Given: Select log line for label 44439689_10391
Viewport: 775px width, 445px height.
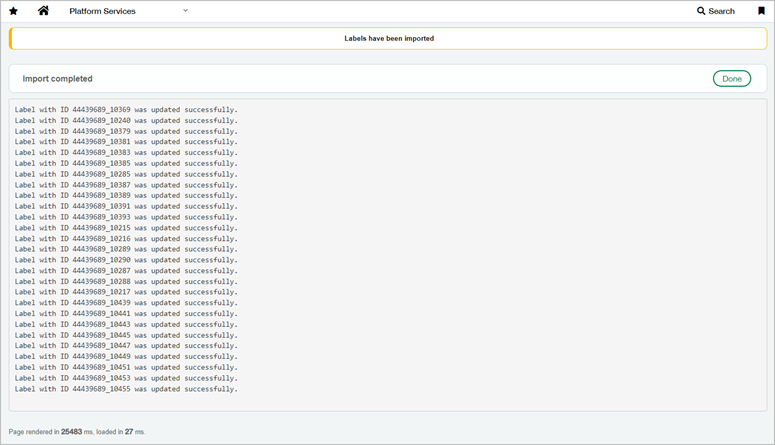Looking at the screenshot, I should (x=126, y=207).
